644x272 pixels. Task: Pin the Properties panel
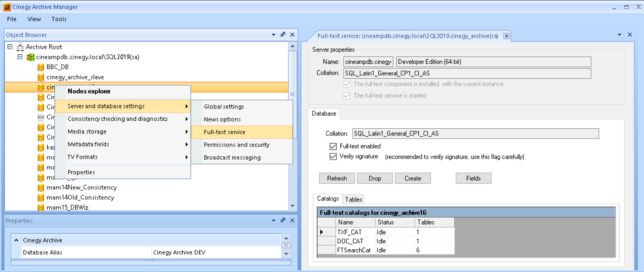pos(283,220)
